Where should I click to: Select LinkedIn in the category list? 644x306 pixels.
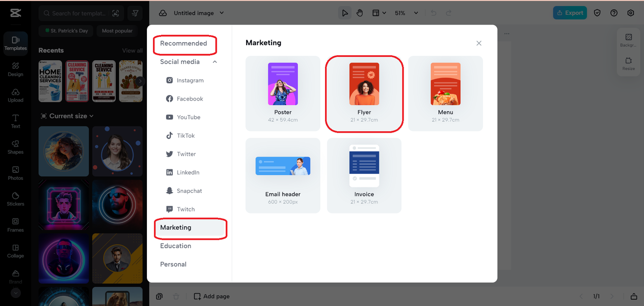(x=183, y=172)
